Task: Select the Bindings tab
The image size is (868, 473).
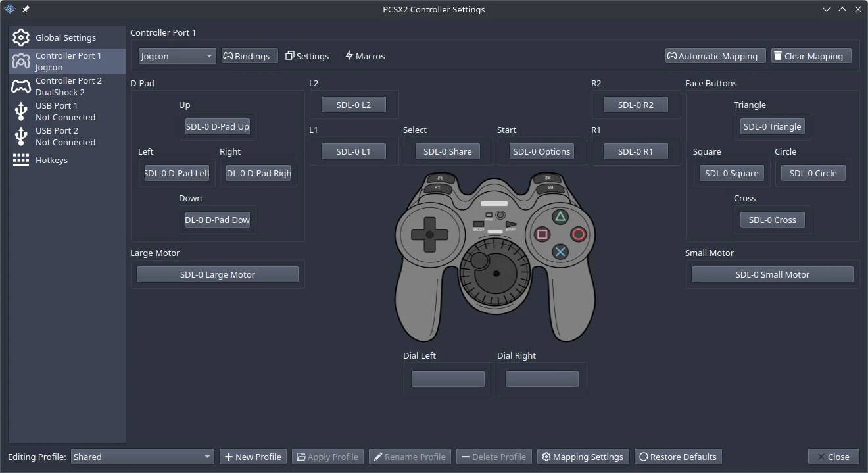Action: (249, 56)
